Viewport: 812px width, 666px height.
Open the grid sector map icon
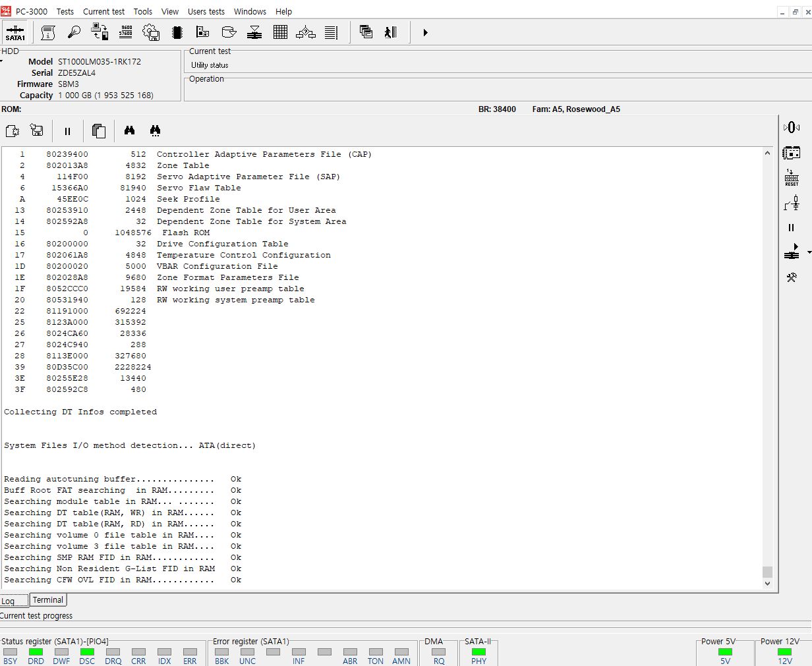[280, 32]
